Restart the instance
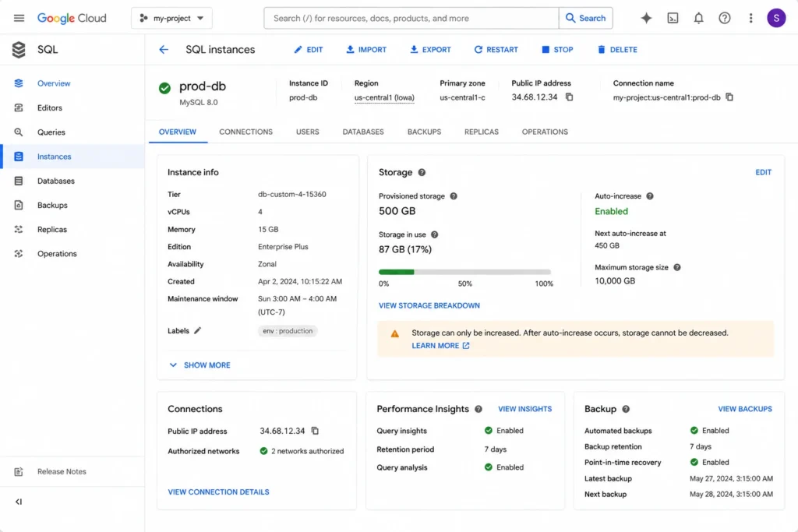The width and height of the screenshot is (798, 532). tap(496, 49)
